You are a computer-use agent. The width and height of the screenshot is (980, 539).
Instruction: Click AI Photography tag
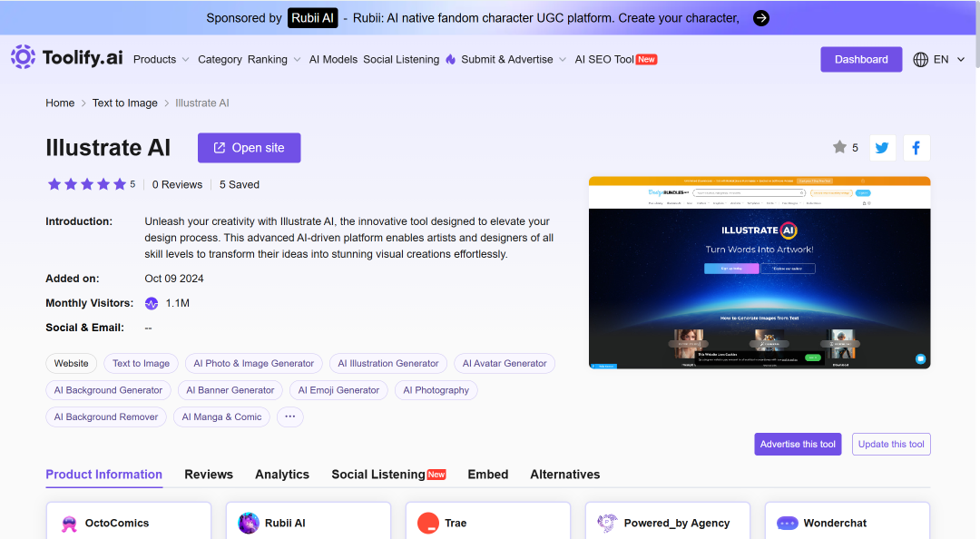pyautogui.click(x=436, y=390)
